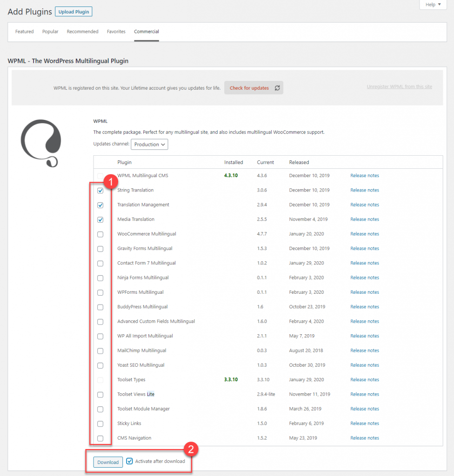
Task: Check the Toolset Module Manager checkbox
Action: click(x=100, y=409)
